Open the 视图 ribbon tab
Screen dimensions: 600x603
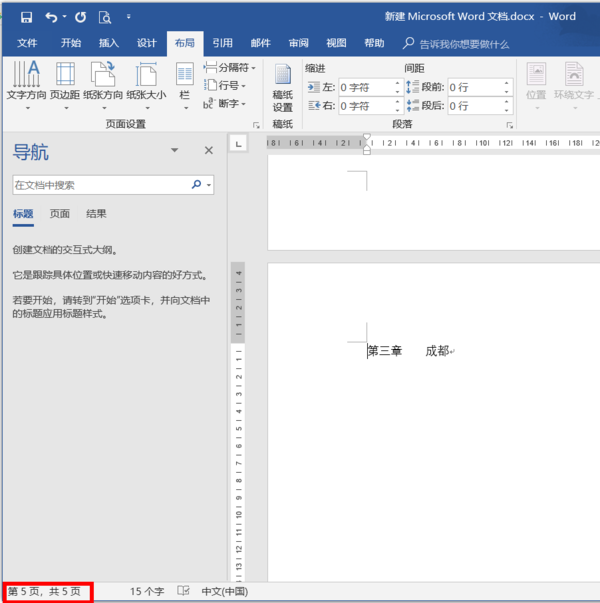tap(336, 43)
